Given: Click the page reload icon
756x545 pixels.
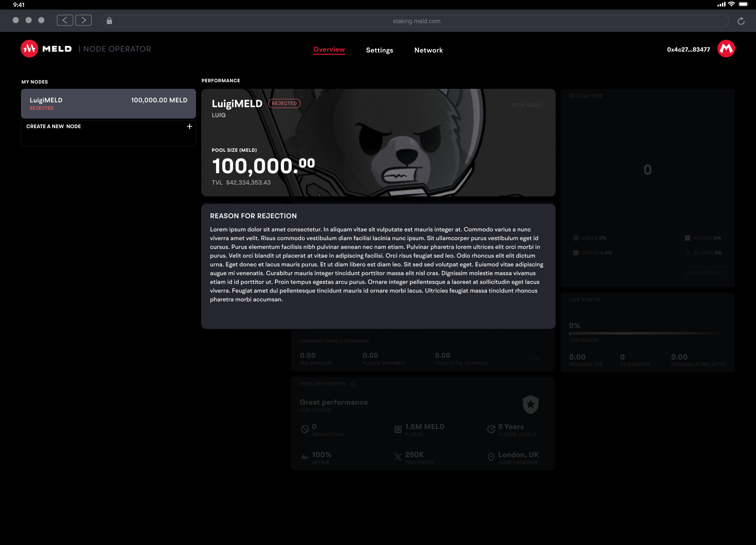Looking at the screenshot, I should pos(741,21).
